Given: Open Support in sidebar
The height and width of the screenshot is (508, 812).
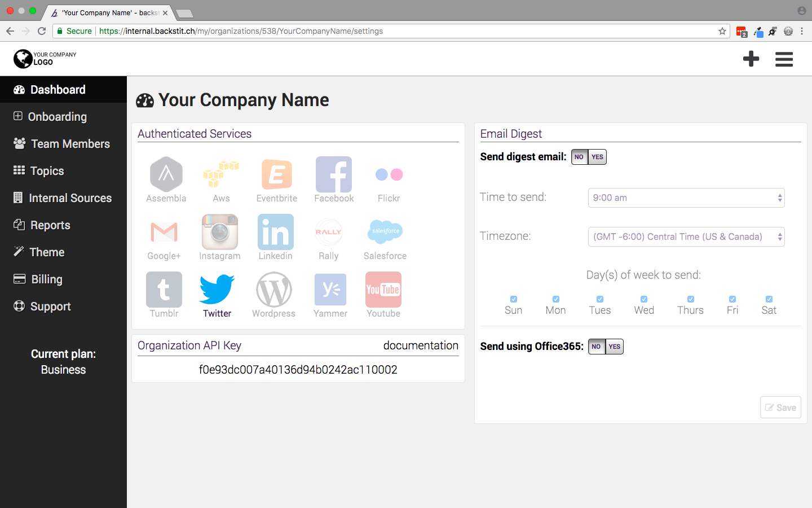Looking at the screenshot, I should point(63,306).
